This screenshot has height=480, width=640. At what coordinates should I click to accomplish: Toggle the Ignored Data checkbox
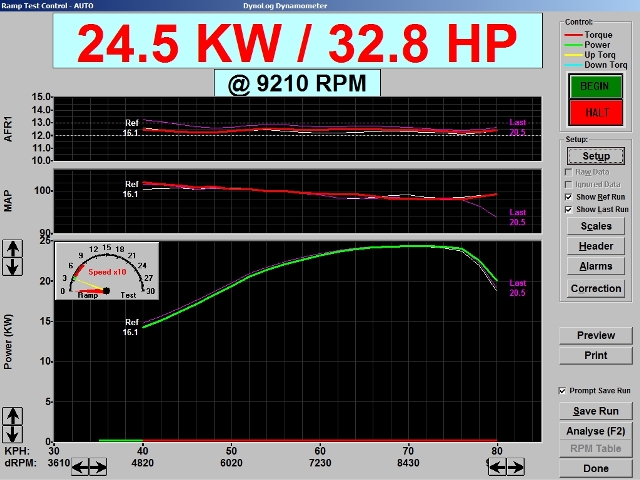click(x=568, y=184)
